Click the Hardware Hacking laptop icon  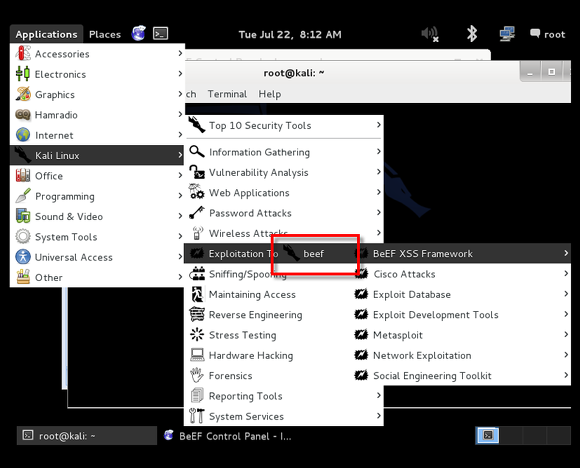click(x=197, y=355)
